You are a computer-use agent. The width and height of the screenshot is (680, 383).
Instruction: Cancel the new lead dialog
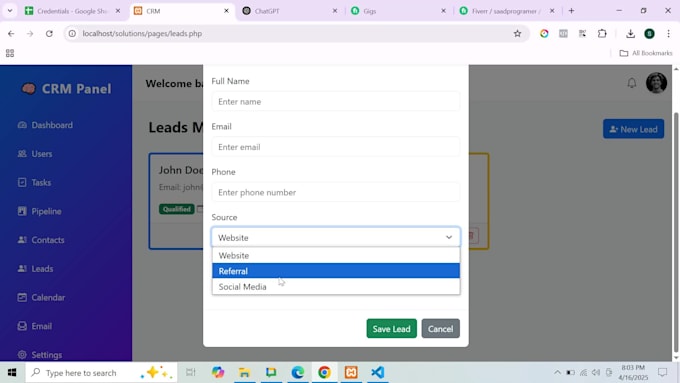[440, 329]
